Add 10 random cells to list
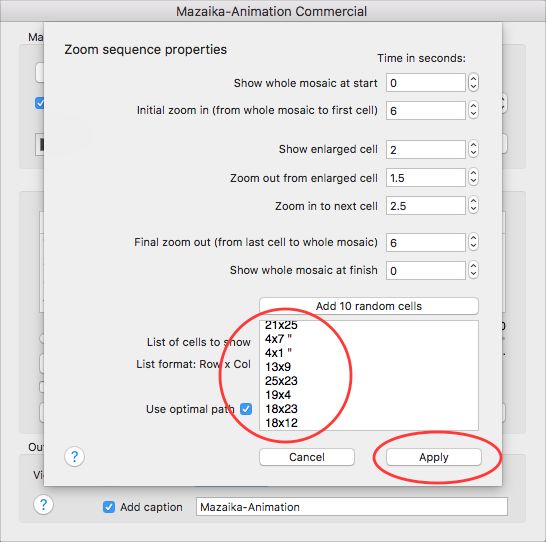This screenshot has width=546, height=542. (x=369, y=306)
